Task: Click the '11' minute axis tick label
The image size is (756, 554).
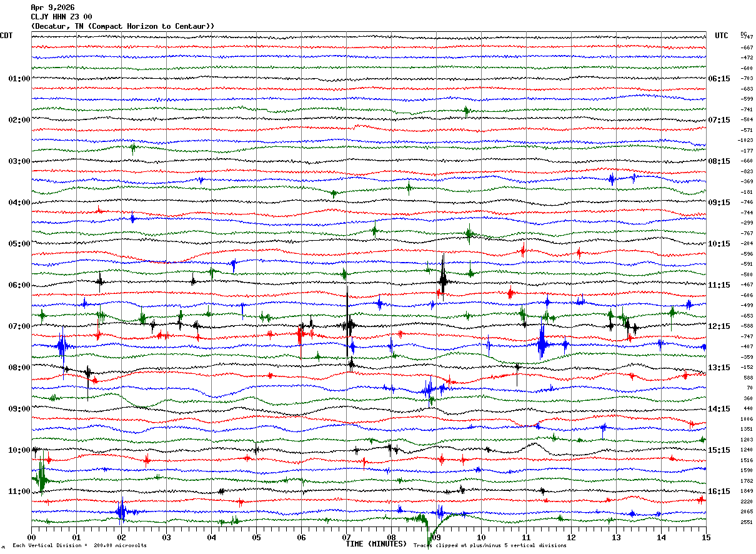Action: click(526, 537)
